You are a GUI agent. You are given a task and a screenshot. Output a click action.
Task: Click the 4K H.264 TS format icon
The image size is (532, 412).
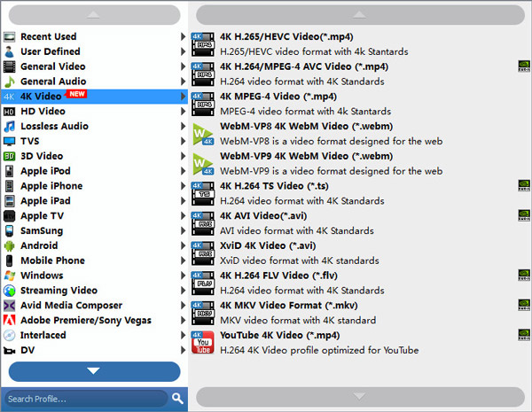tap(202, 193)
